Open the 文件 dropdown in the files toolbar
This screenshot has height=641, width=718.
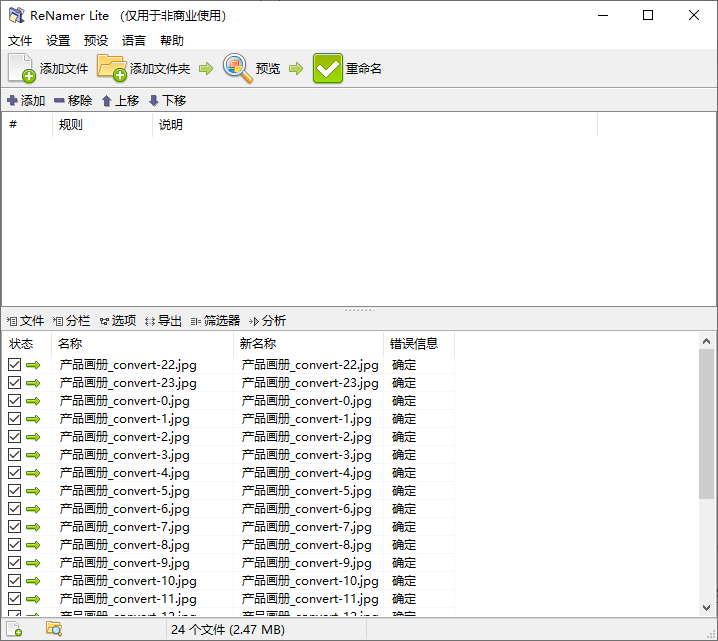pyautogui.click(x=26, y=321)
